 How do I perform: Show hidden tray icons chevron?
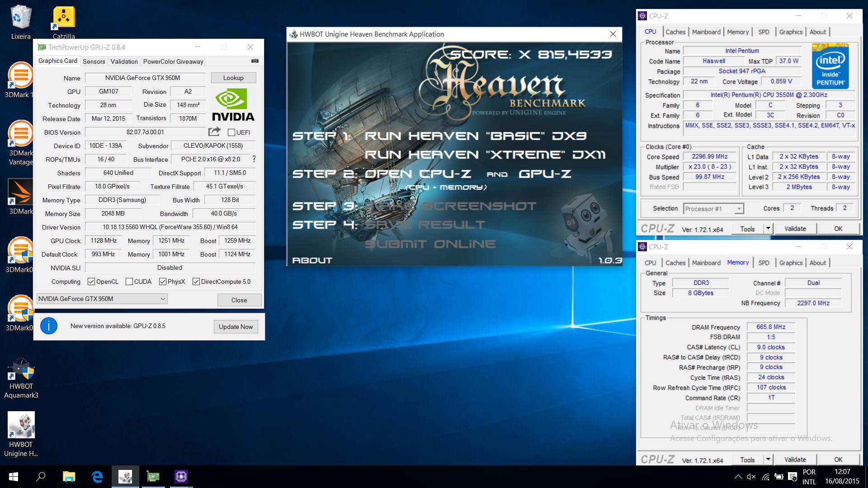[x=738, y=477]
